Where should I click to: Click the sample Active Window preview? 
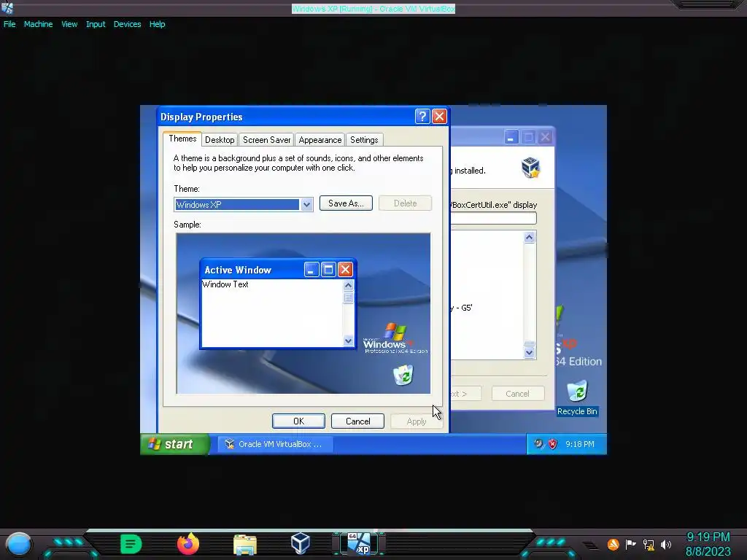click(278, 305)
